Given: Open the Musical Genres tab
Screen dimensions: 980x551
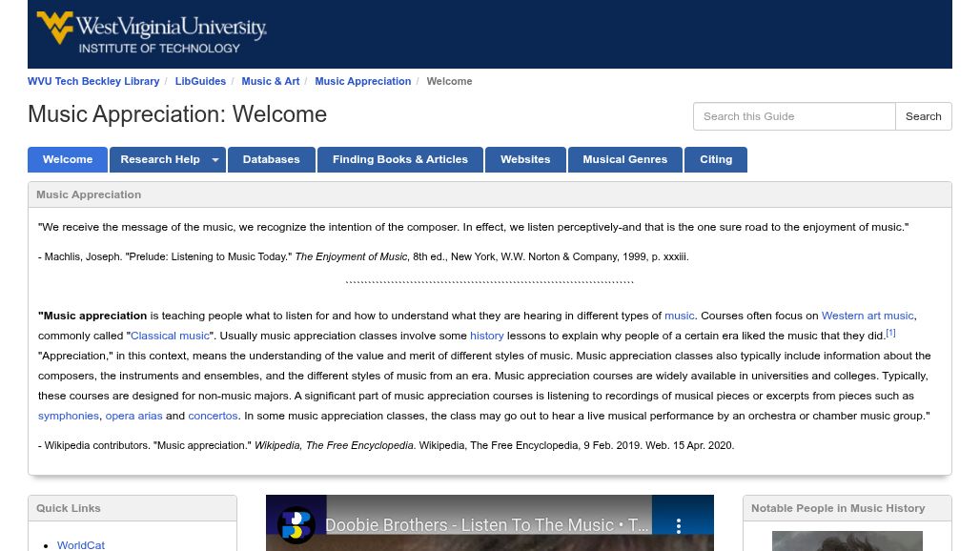Looking at the screenshot, I should [x=625, y=160].
